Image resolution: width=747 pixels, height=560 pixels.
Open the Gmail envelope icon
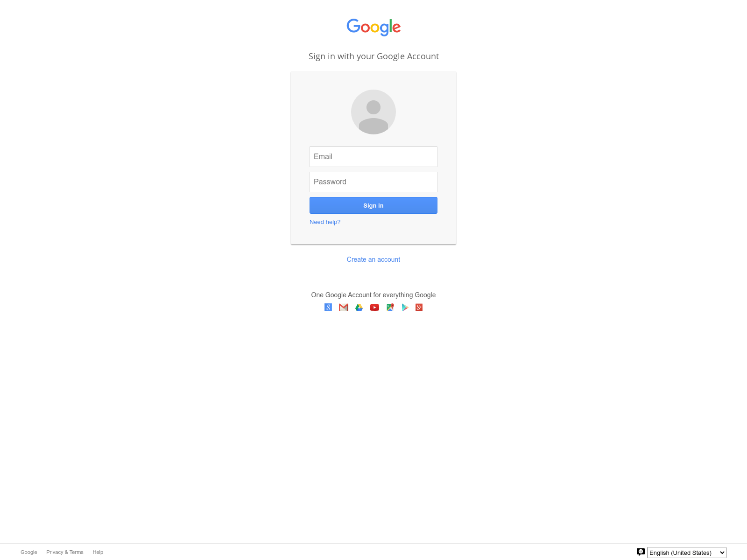click(x=344, y=307)
